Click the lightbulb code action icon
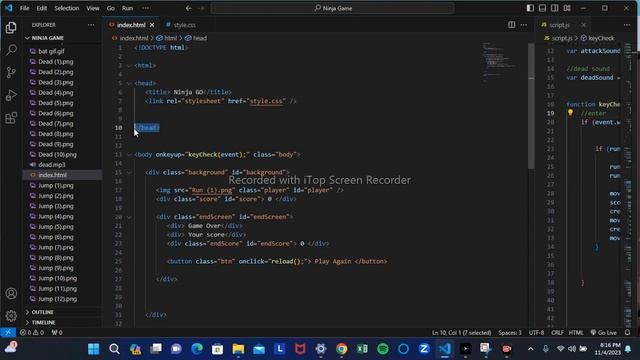640x360 pixels. click(x=570, y=113)
